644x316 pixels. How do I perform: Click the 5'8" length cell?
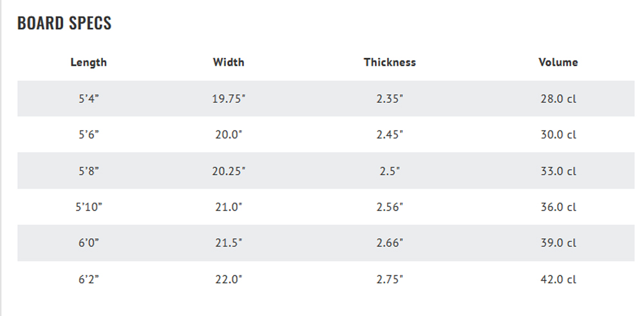tap(89, 171)
